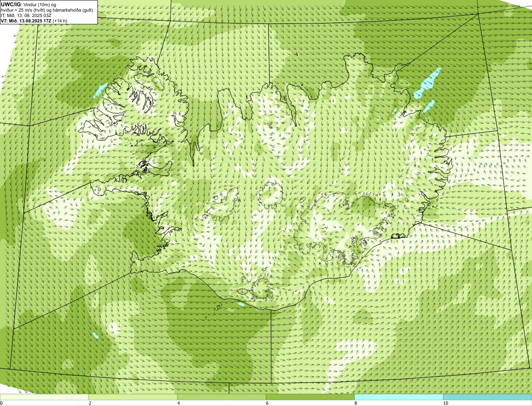Click the '4' label on the color scale
532x406 pixels.
click(179, 403)
